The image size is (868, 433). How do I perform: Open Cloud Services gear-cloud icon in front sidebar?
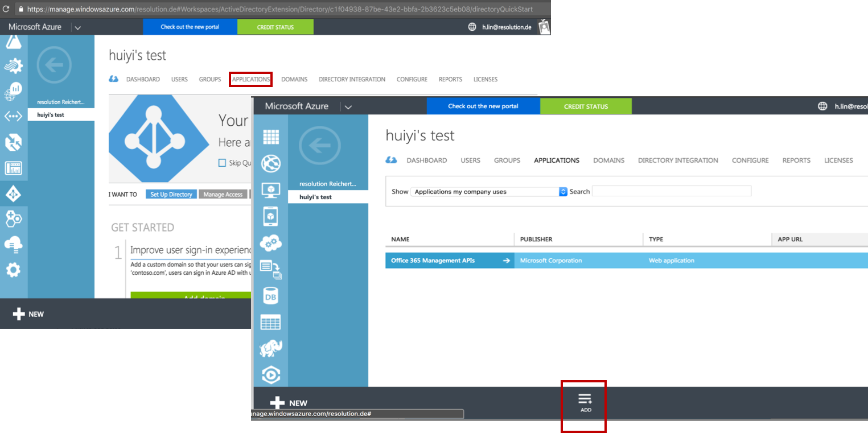point(271,243)
